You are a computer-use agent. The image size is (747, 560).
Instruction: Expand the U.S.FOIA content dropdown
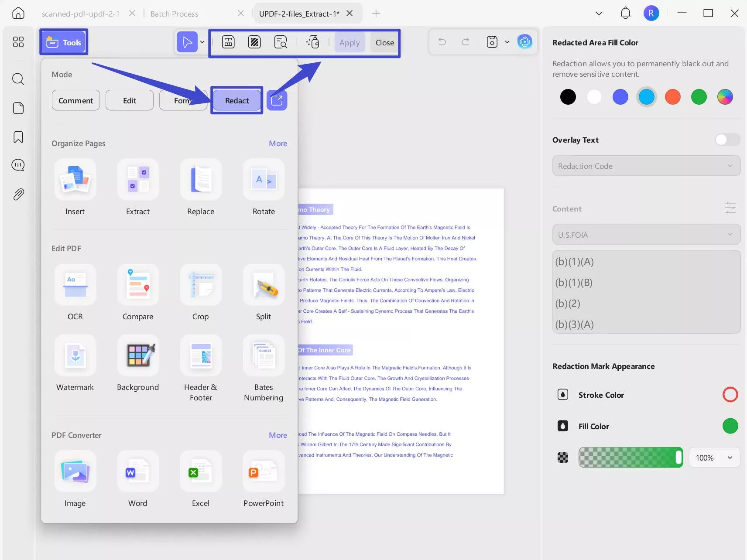(x=646, y=235)
